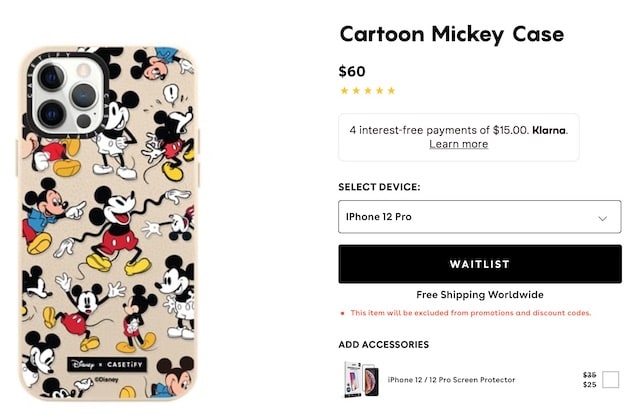
Task: Click the fourth rating star
Action: 380,91
